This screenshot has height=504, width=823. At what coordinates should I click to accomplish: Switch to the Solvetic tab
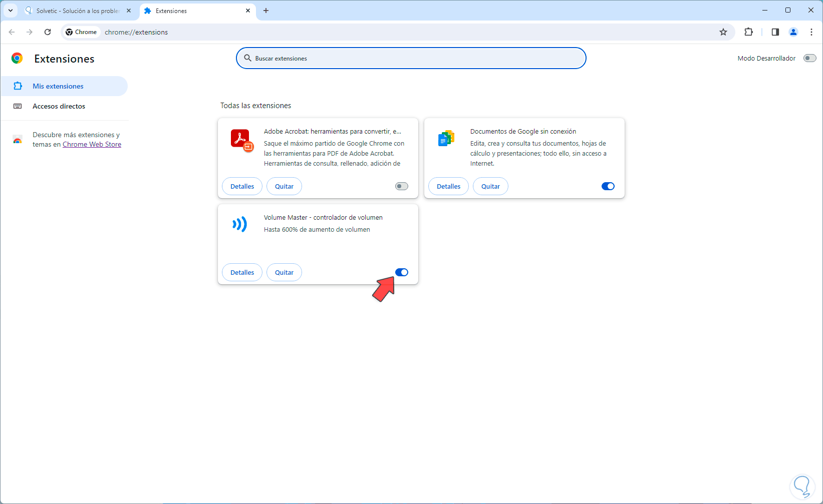(78, 11)
